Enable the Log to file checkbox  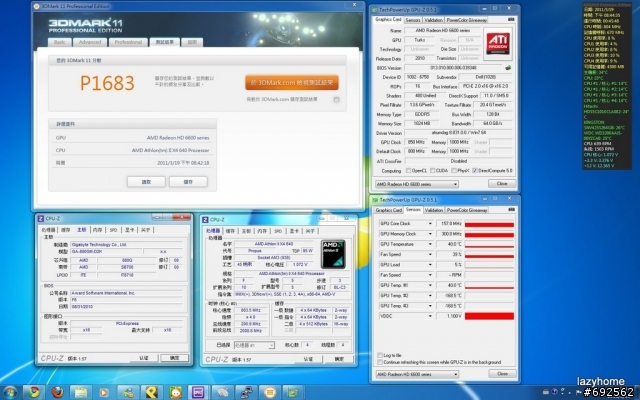tap(380, 355)
